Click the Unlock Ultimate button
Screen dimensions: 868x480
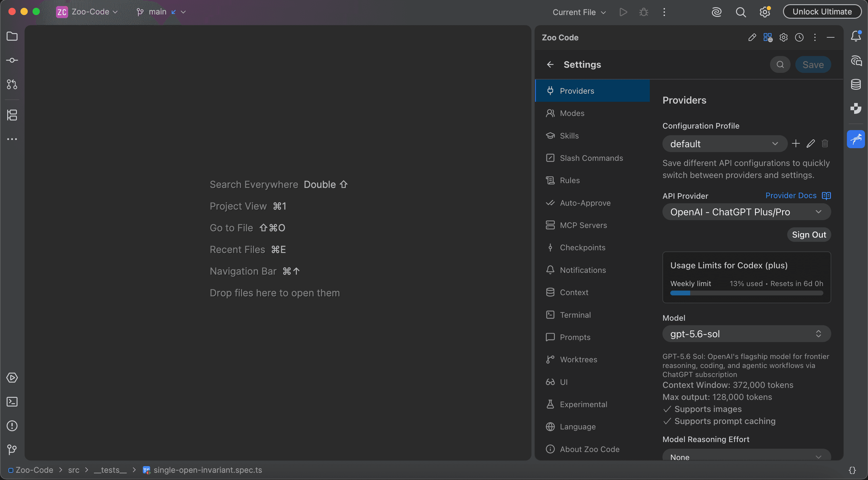click(x=822, y=12)
